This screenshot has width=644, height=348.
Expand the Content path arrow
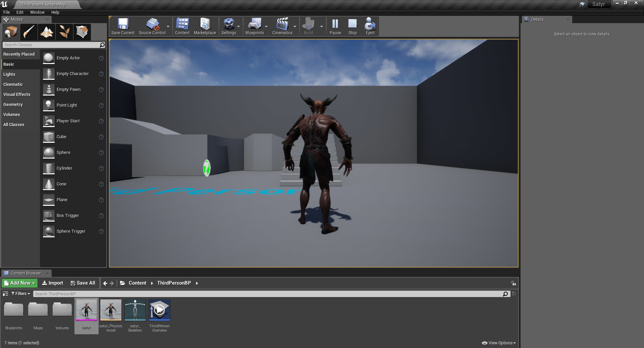(152, 283)
